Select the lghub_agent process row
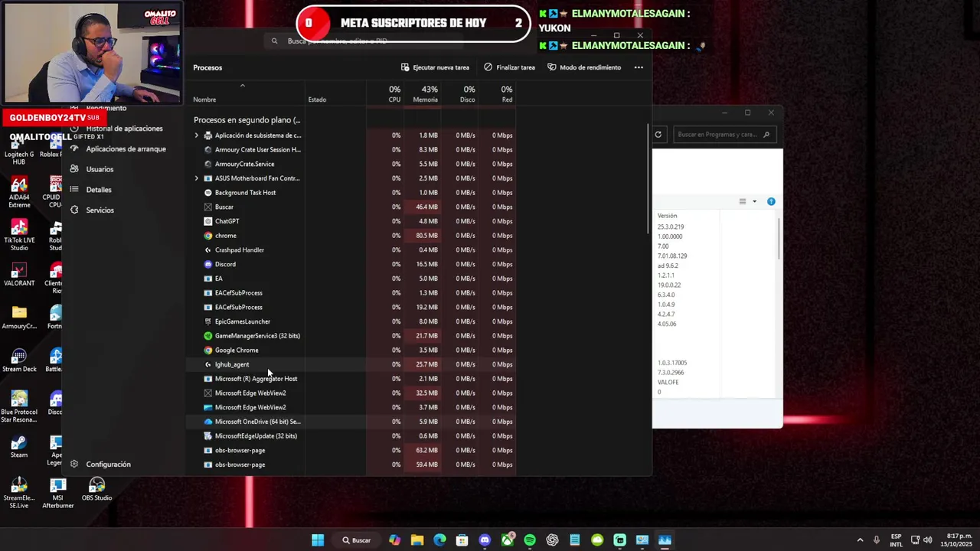Viewport: 980px width, 551px height. [352, 364]
